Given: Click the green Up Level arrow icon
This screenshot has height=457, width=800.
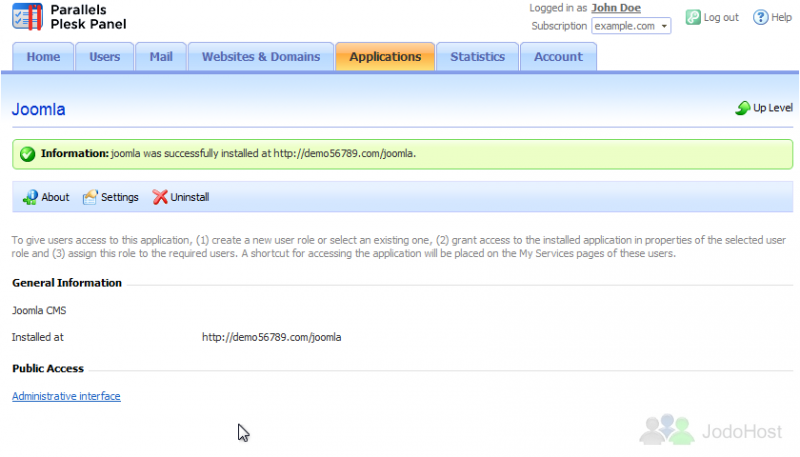Looking at the screenshot, I should click(x=743, y=108).
